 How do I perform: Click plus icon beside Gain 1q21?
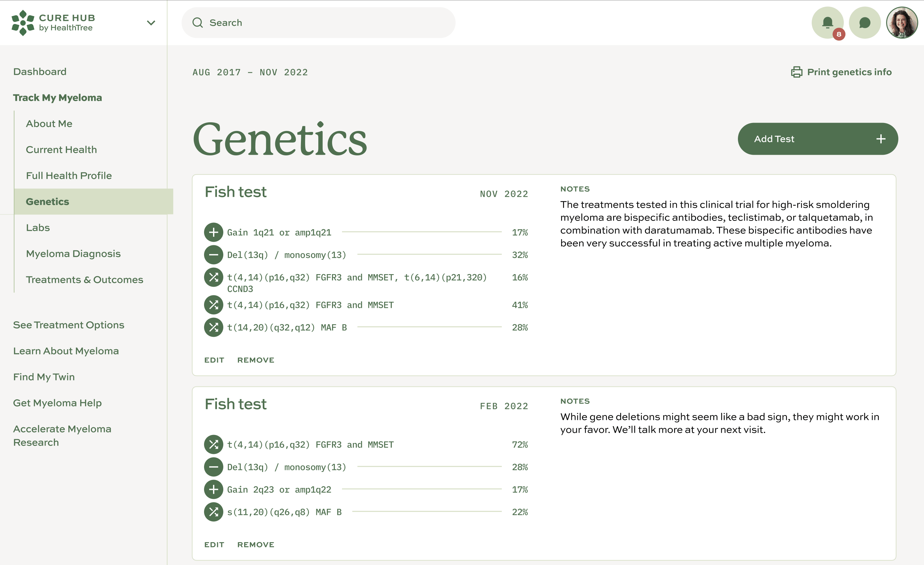tap(213, 232)
